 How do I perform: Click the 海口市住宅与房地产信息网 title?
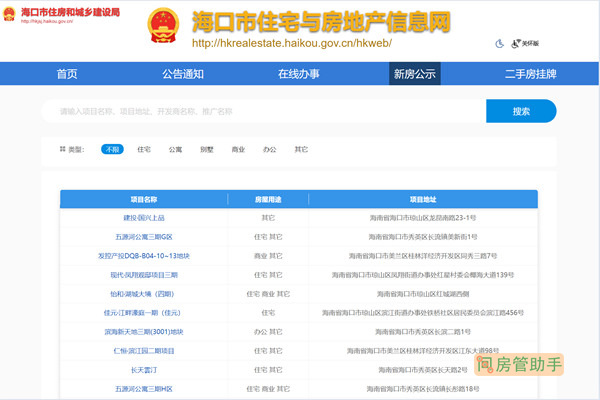point(321,21)
